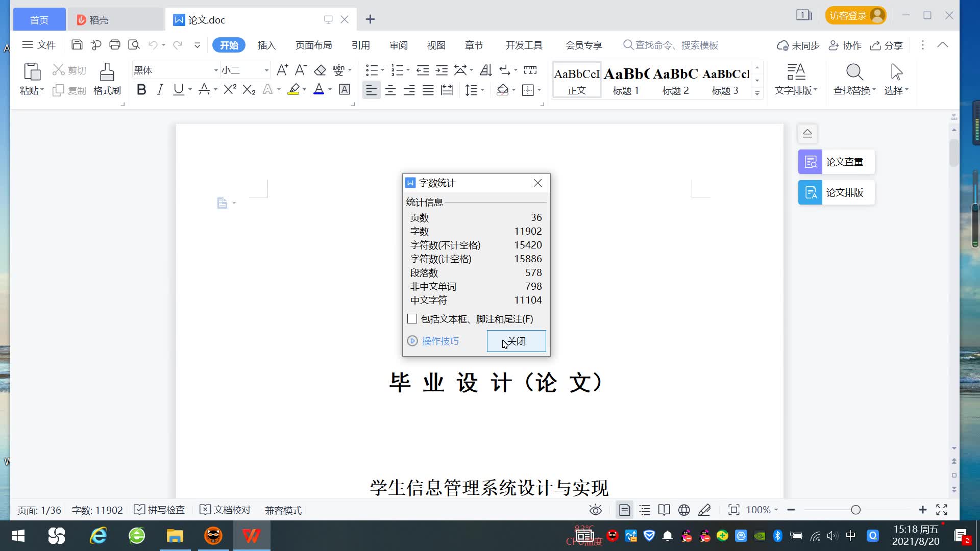The height and width of the screenshot is (551, 980).
Task: Click the Bold formatting icon
Action: tap(141, 90)
